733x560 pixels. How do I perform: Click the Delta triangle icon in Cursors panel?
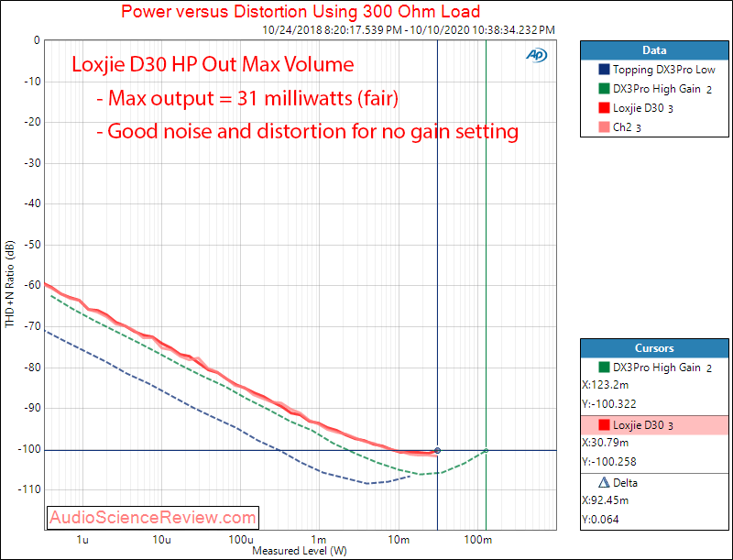click(x=604, y=482)
